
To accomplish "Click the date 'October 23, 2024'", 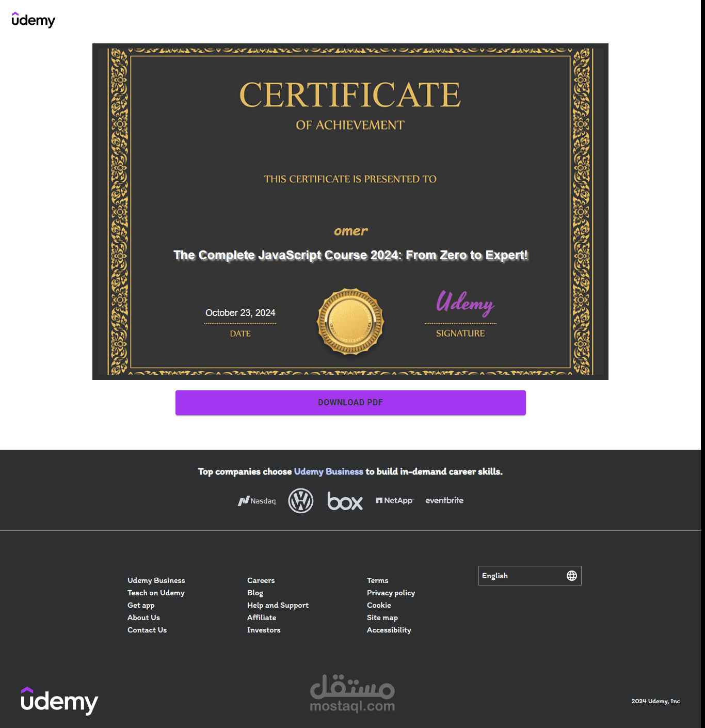I will tap(241, 313).
